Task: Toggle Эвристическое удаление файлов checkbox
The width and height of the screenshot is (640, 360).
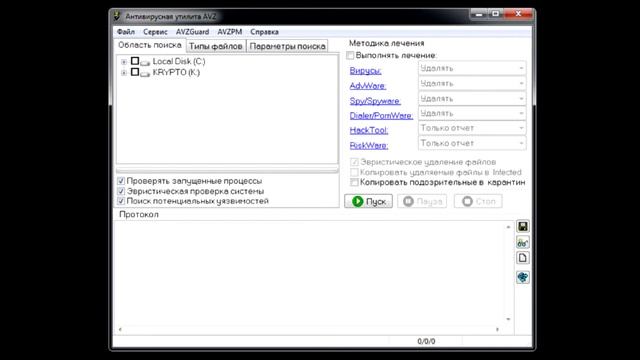Action: [354, 162]
